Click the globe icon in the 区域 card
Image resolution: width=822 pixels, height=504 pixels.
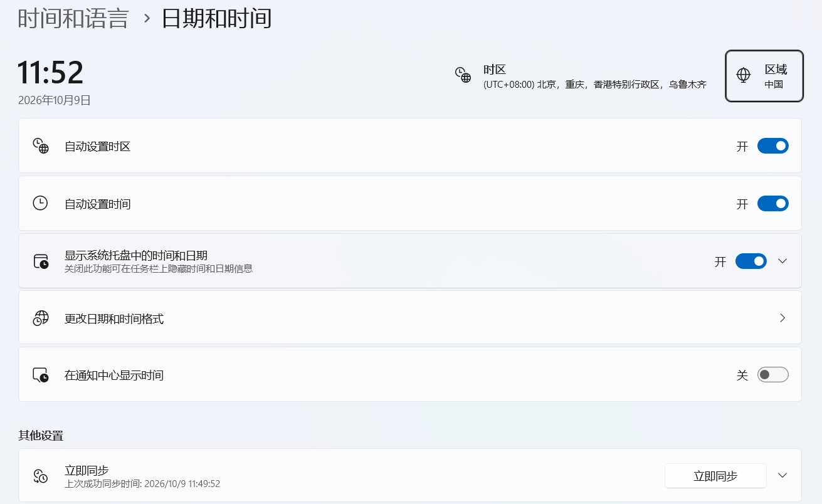click(743, 75)
